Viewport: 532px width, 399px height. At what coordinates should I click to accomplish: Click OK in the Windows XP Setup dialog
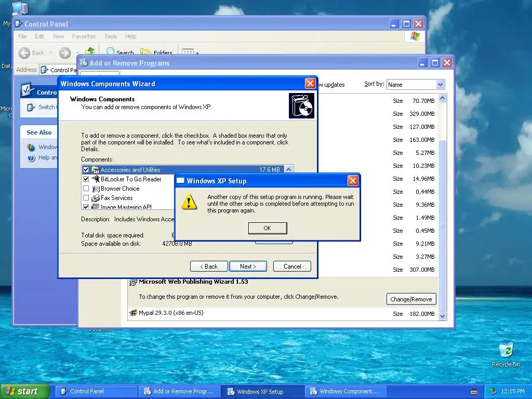pyautogui.click(x=268, y=228)
